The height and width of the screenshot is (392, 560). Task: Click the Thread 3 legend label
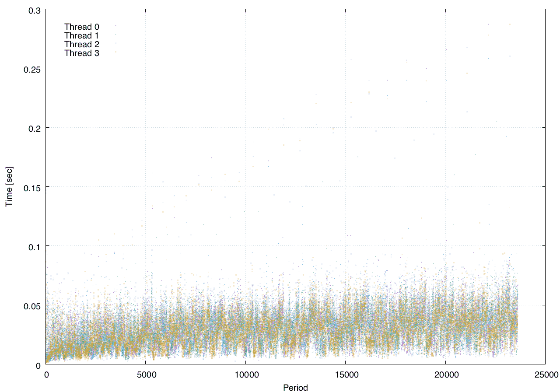tap(82, 53)
